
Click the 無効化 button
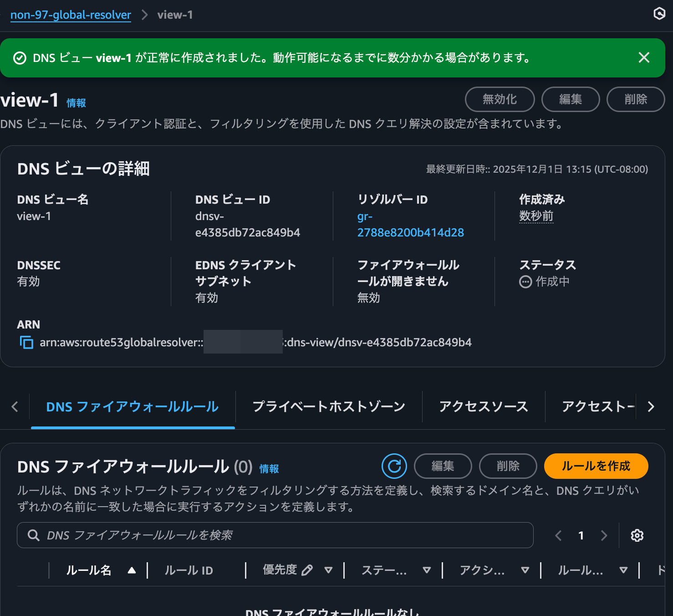coord(500,99)
